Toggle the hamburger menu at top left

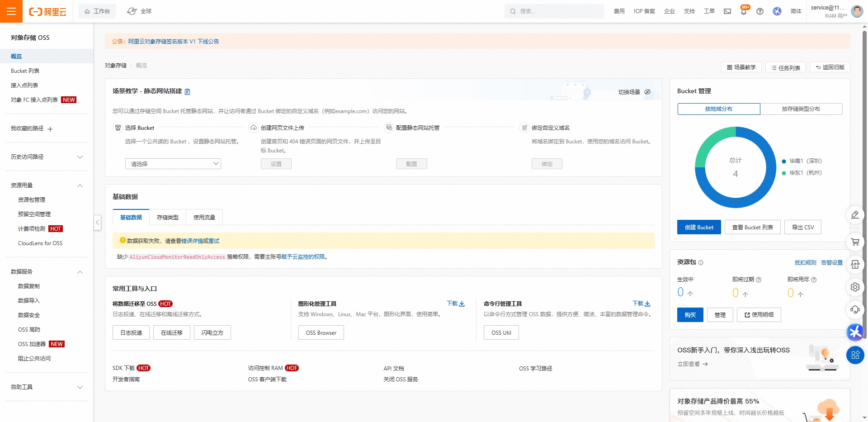pos(11,11)
